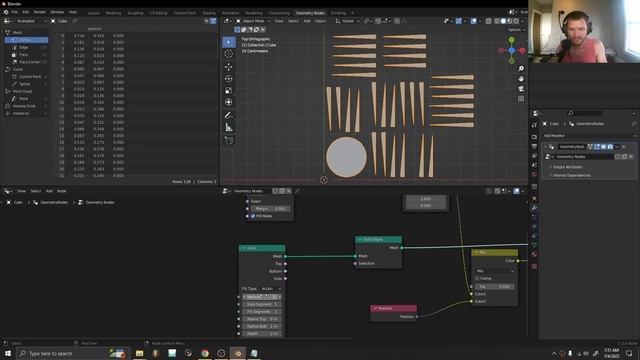Toggle camera view icon in viewport
The image size is (640, 360).
521,89
